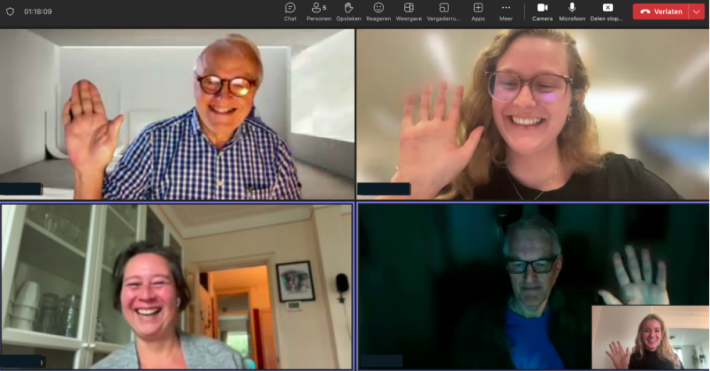Open the Meer options menu
This screenshot has width=710, height=371.
[x=506, y=12]
